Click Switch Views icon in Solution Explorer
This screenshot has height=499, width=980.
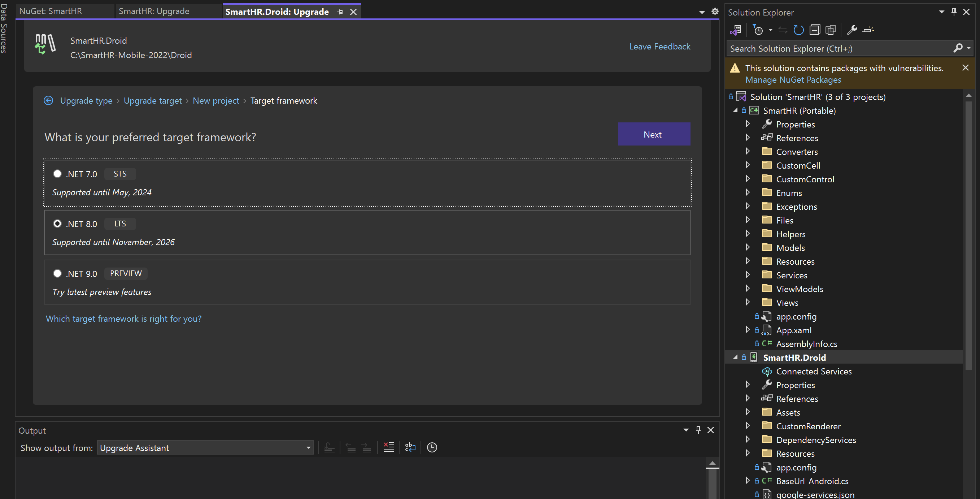coord(736,30)
